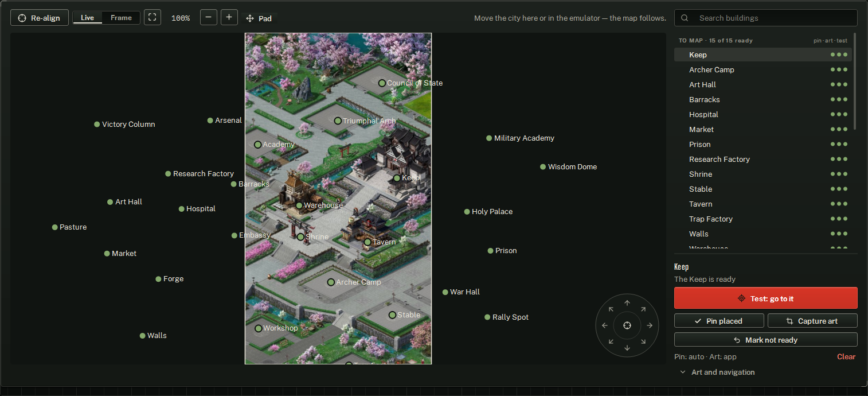This screenshot has height=396, width=868.
Task: Nudge city down with pad arrow
Action: [627, 348]
